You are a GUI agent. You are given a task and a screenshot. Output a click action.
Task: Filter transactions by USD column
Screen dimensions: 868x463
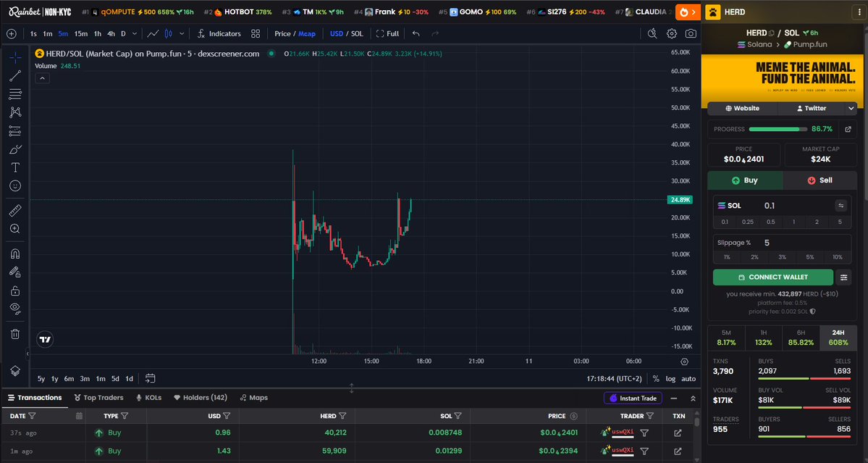click(x=227, y=416)
